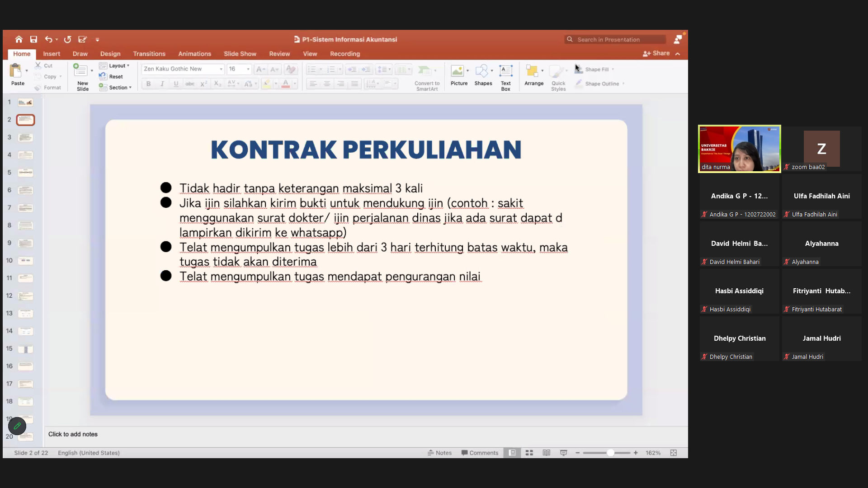The image size is (868, 488).
Task: Undo the last action
Action: coord(48,39)
